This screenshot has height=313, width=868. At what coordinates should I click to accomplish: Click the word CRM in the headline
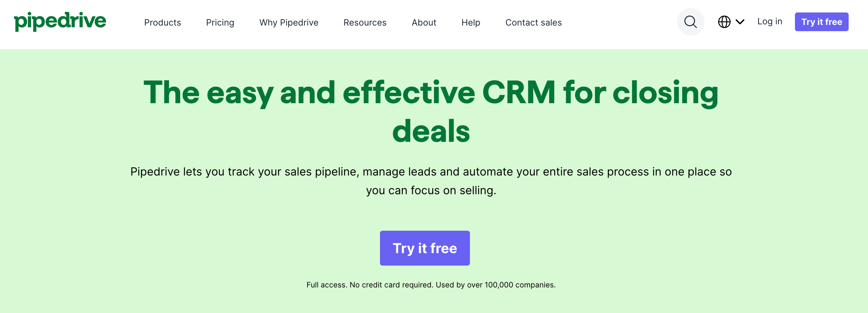coord(519,92)
